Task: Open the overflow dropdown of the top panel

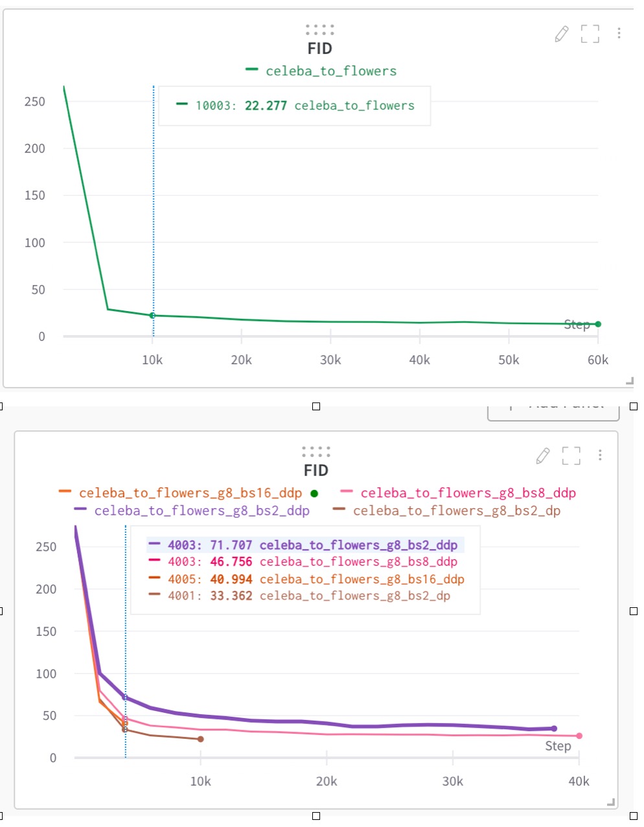Action: [x=619, y=33]
